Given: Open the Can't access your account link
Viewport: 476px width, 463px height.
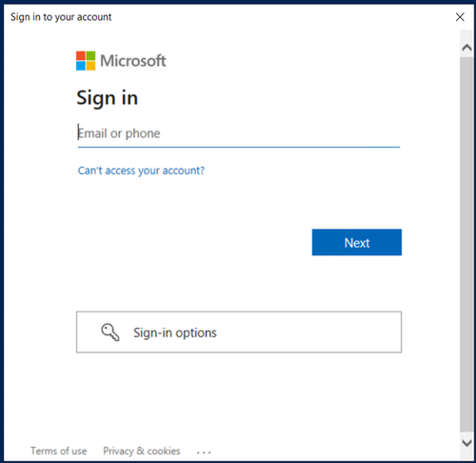Looking at the screenshot, I should point(141,171).
